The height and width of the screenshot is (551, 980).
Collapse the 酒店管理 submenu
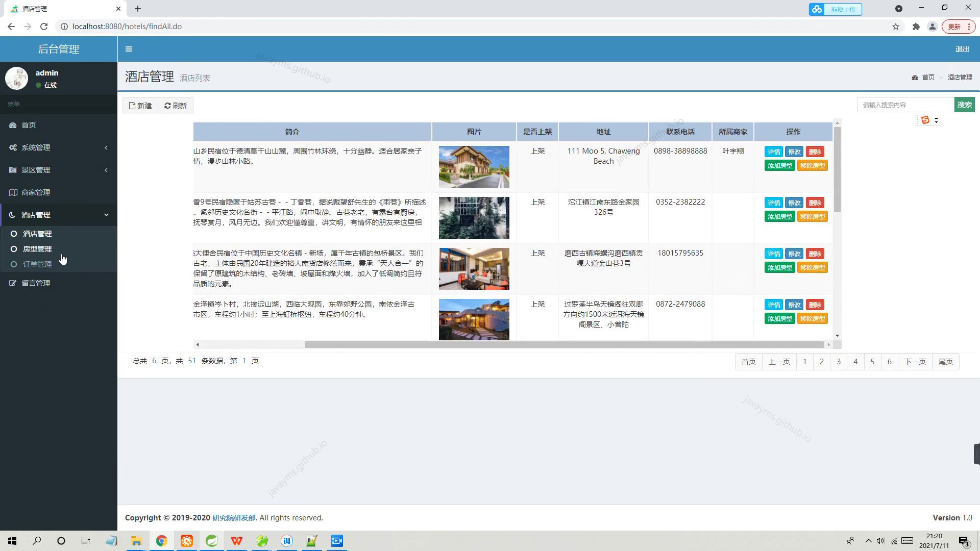click(x=106, y=215)
